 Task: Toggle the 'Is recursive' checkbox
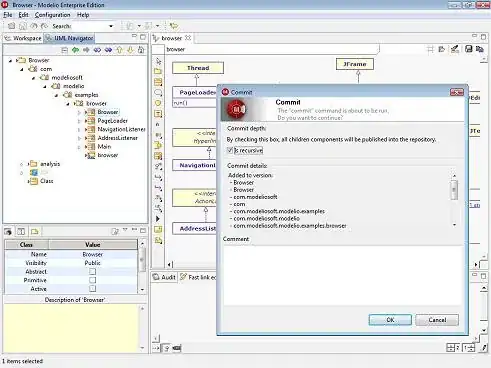230,150
